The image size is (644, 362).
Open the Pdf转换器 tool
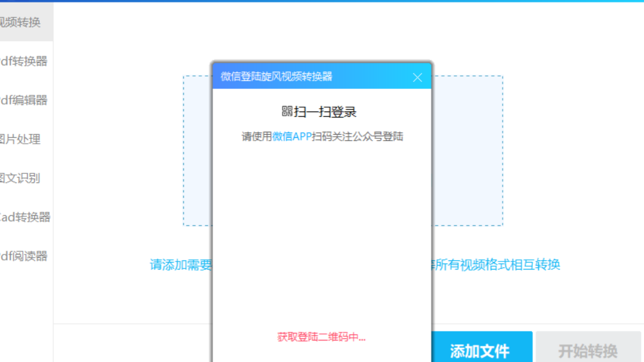[23, 61]
